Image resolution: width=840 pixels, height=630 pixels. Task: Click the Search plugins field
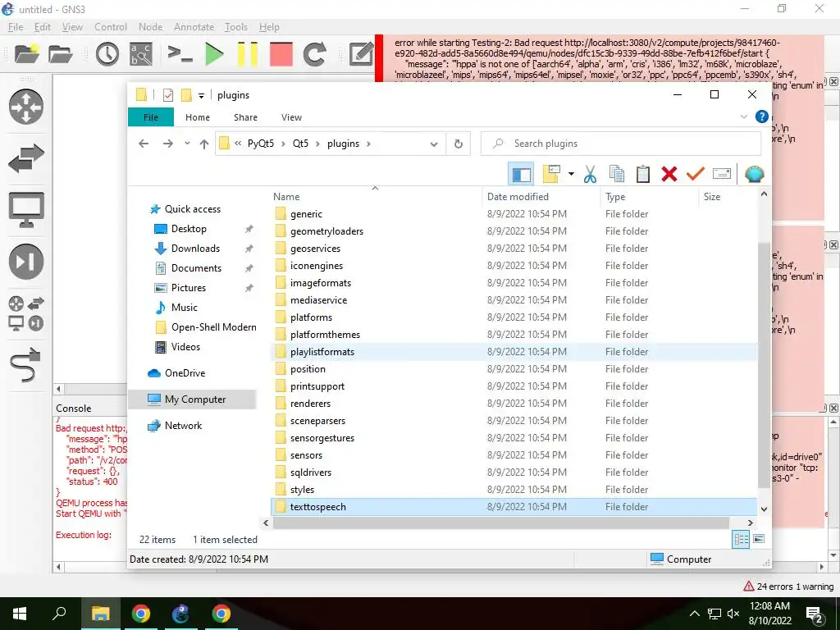point(621,144)
